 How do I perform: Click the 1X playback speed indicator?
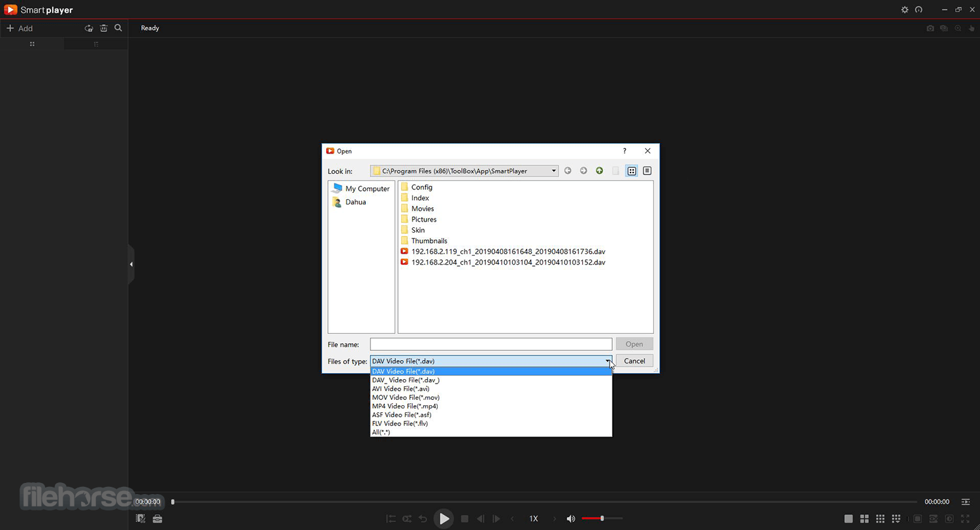click(x=534, y=519)
